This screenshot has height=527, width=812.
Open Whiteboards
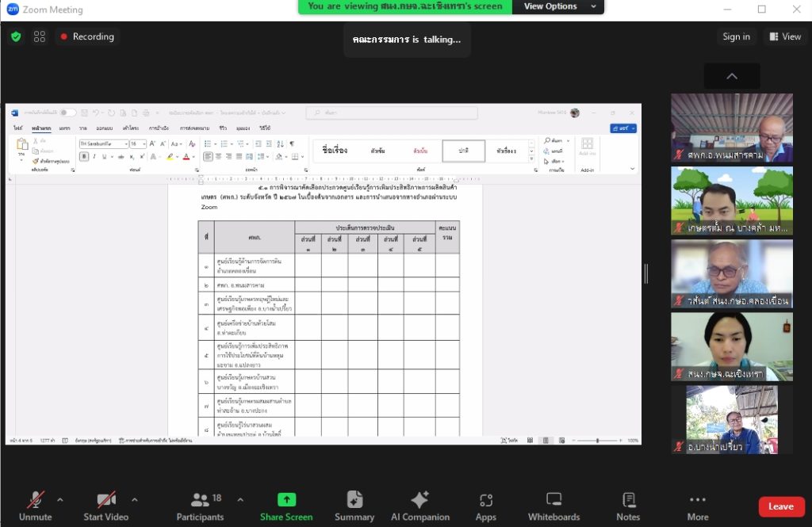coord(553,506)
